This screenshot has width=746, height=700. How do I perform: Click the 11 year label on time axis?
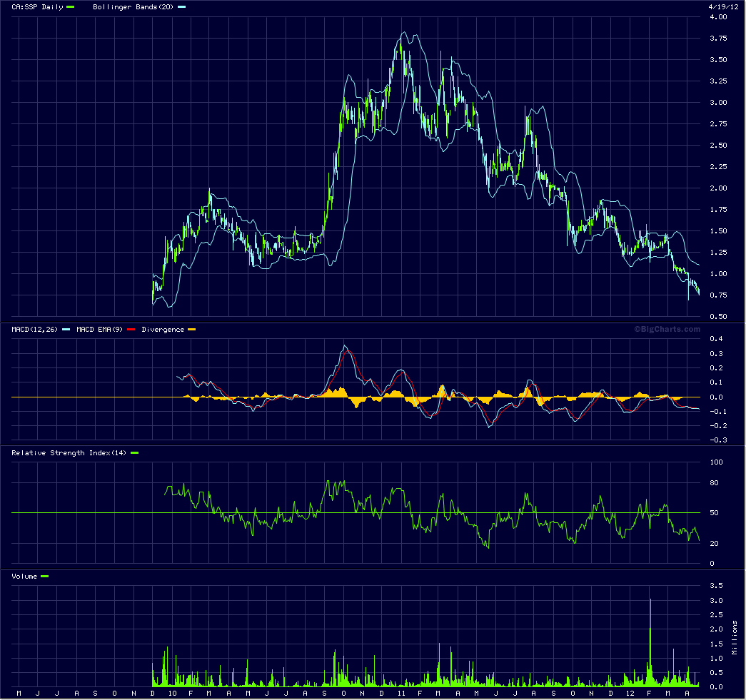[x=401, y=694]
